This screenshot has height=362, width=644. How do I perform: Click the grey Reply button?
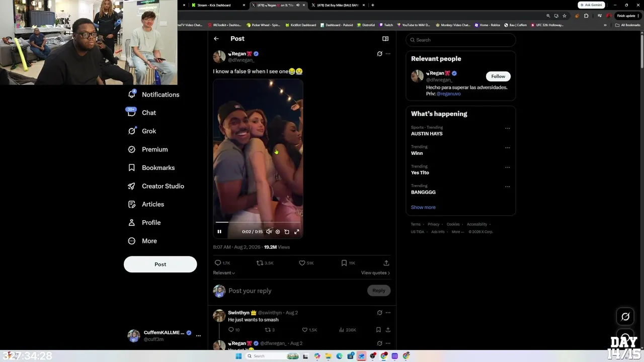click(379, 291)
